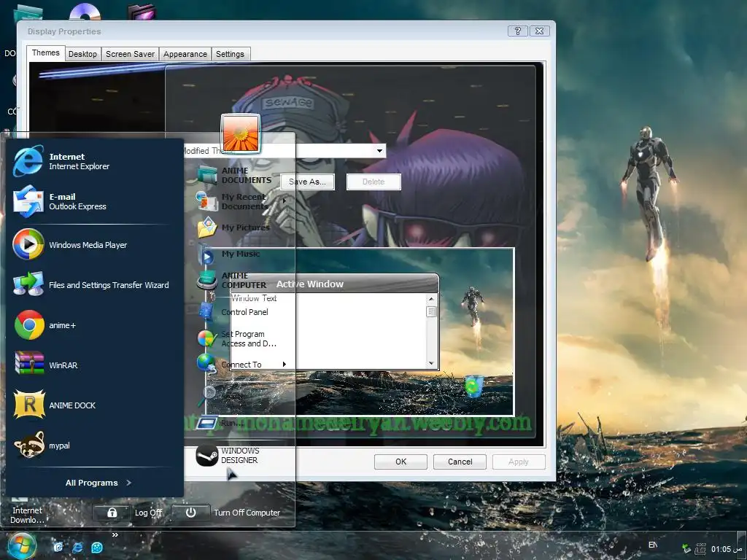Open My Music folder icon

pos(206,254)
